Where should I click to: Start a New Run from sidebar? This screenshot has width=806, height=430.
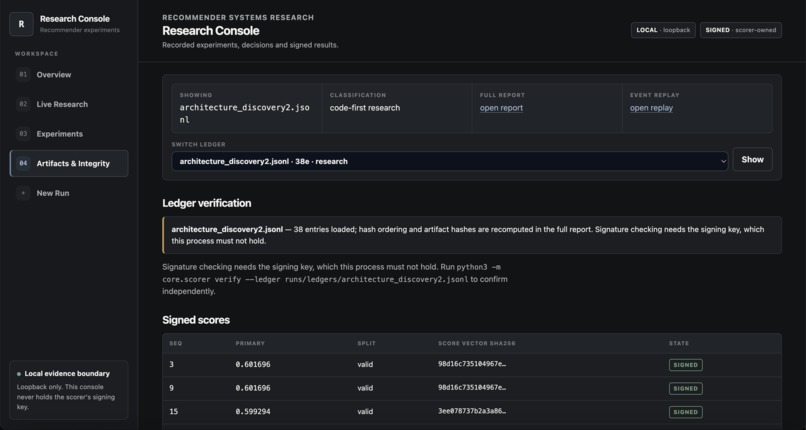[x=69, y=193]
